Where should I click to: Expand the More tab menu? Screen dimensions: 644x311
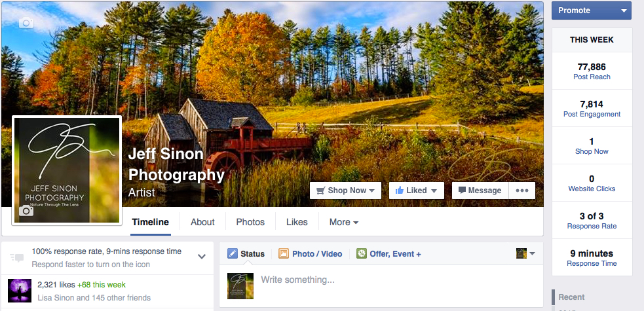[x=344, y=222]
